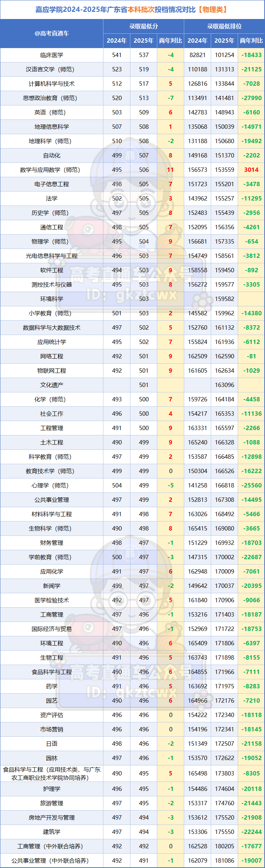The height and width of the screenshot is (868, 265).
Task: Click rank difference 3014 in 数学与应用数学 row
Action: (x=251, y=170)
